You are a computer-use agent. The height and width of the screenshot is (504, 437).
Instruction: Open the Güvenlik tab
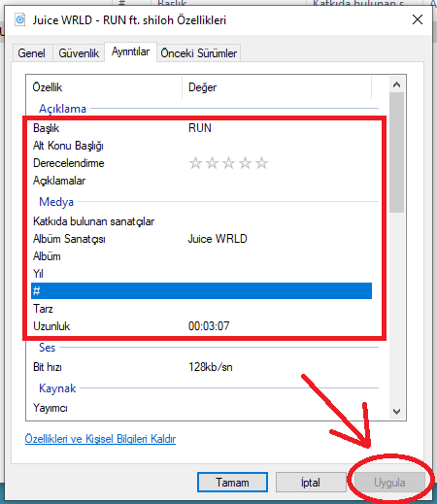[79, 53]
